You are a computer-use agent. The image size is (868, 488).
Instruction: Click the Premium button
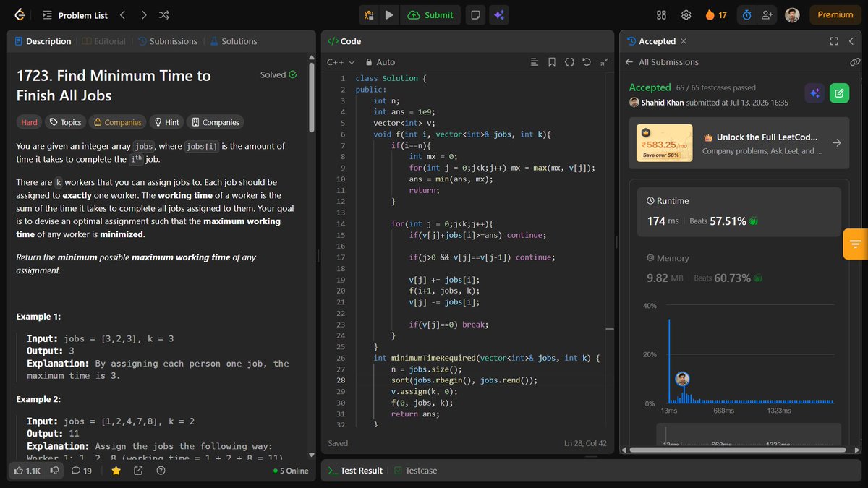835,14
